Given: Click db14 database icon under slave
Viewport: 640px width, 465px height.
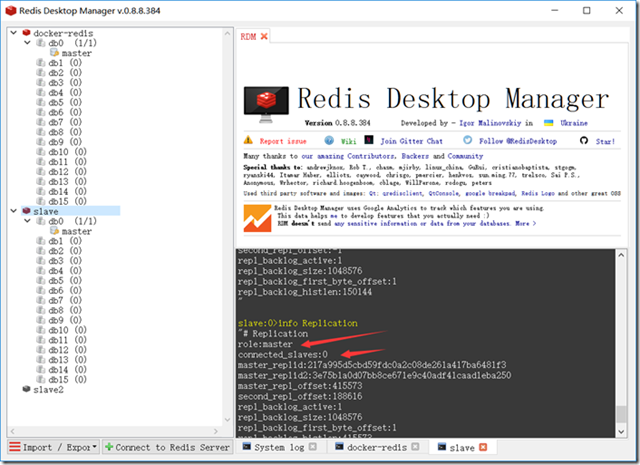Looking at the screenshot, I should click(x=41, y=369).
